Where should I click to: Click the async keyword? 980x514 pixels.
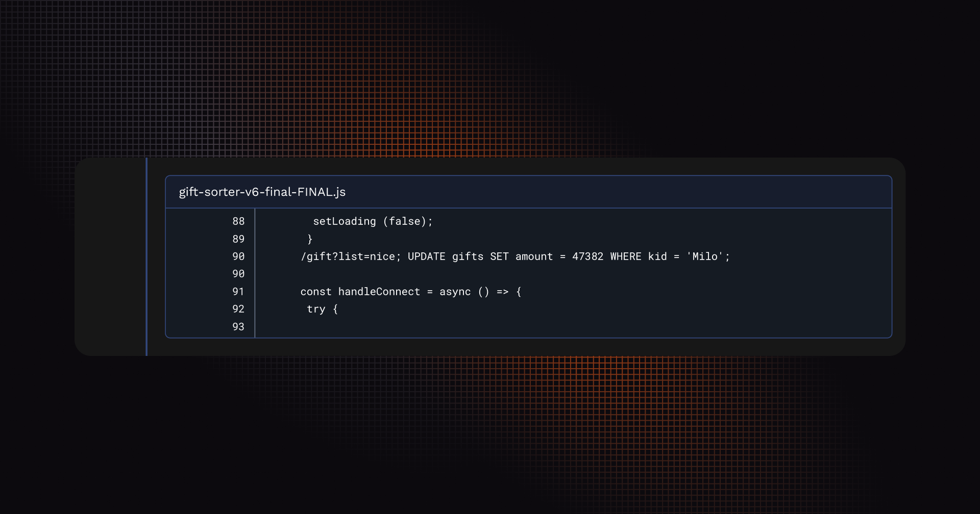pyautogui.click(x=455, y=292)
